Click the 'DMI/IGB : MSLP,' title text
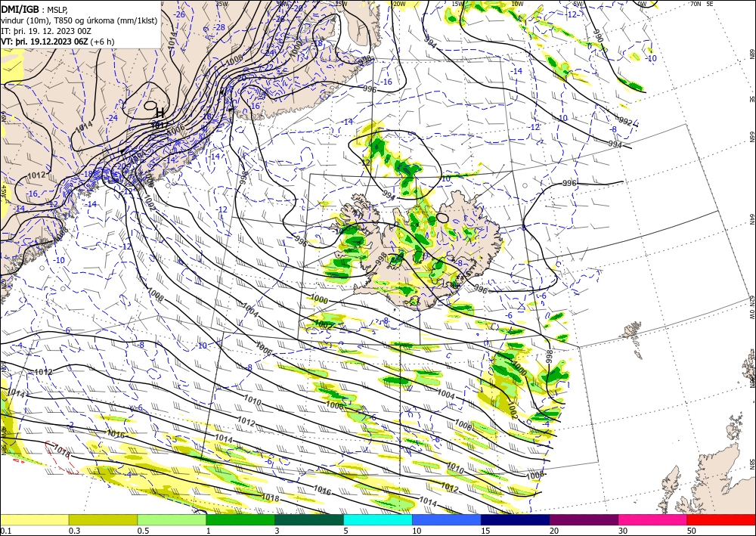 coord(35,8)
